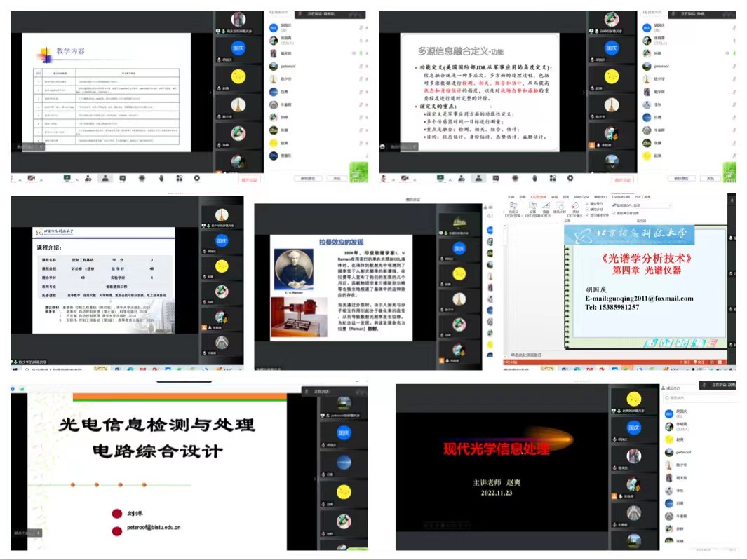The height and width of the screenshot is (560, 747).
Task: Open 录制幻灯片演示 dropdown in PowerPoint ribbon
Action: [x=575, y=210]
